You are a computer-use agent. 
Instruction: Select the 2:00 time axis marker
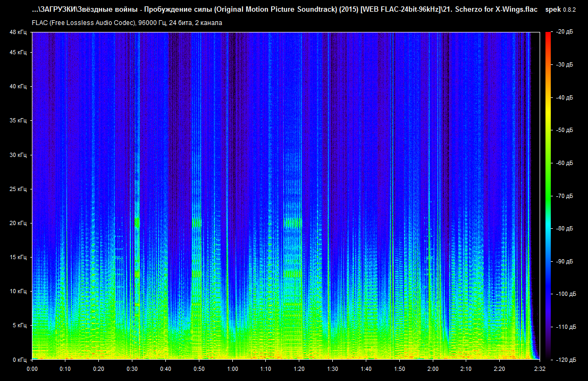433,369
